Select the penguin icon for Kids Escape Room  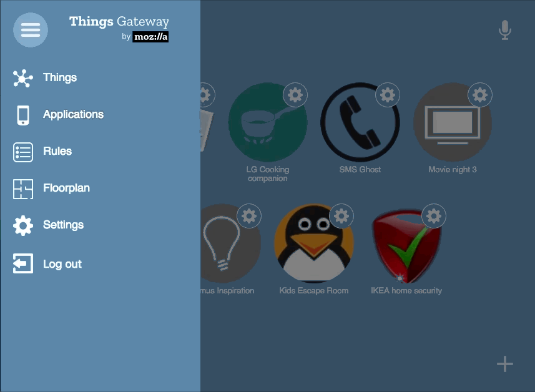(314, 243)
